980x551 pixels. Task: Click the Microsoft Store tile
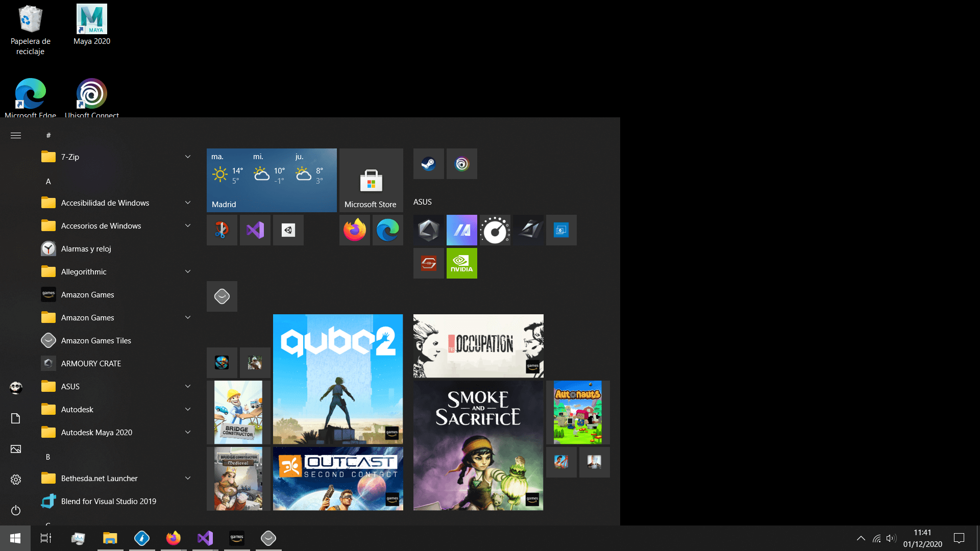coord(371,180)
